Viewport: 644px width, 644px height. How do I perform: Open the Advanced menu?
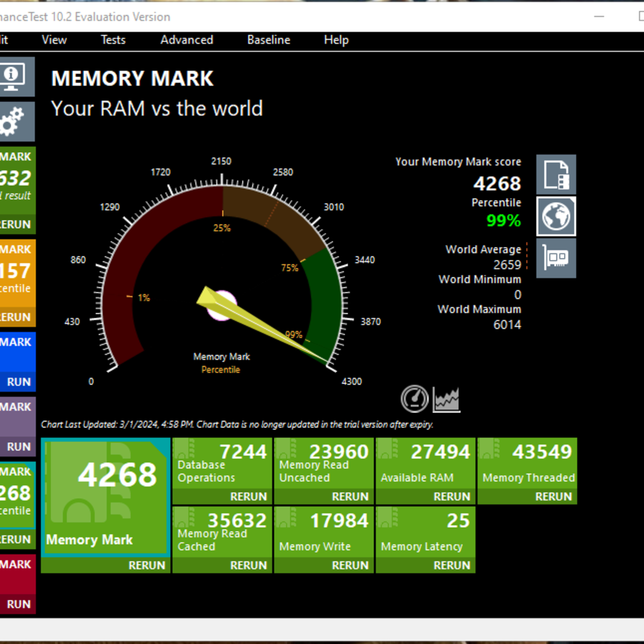pos(187,40)
